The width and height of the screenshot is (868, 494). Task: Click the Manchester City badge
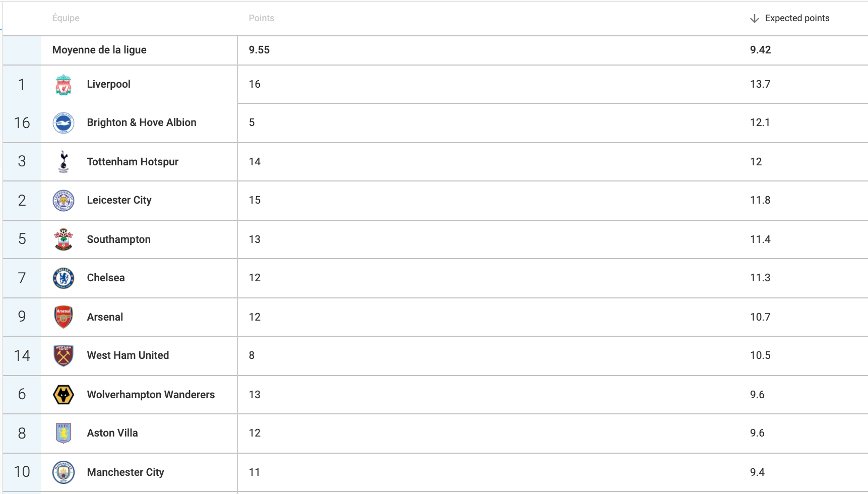click(64, 472)
